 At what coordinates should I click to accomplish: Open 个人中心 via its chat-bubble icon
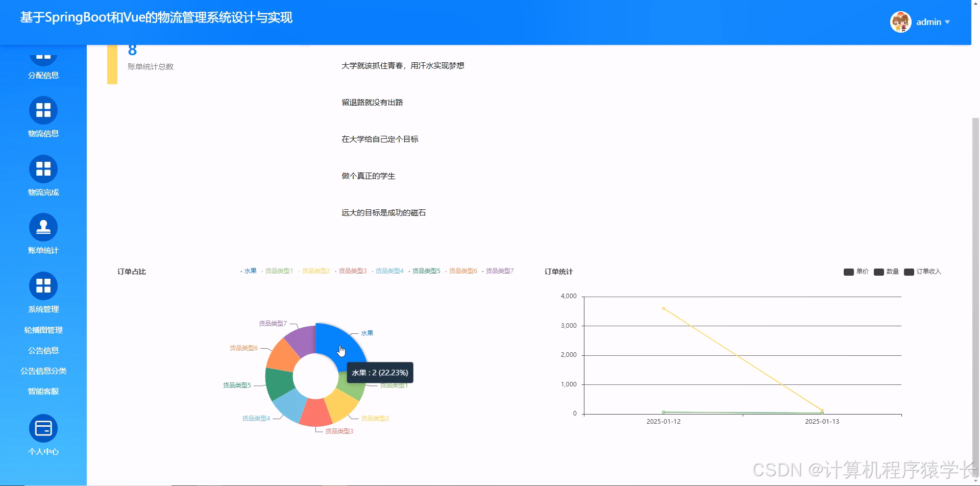43,427
